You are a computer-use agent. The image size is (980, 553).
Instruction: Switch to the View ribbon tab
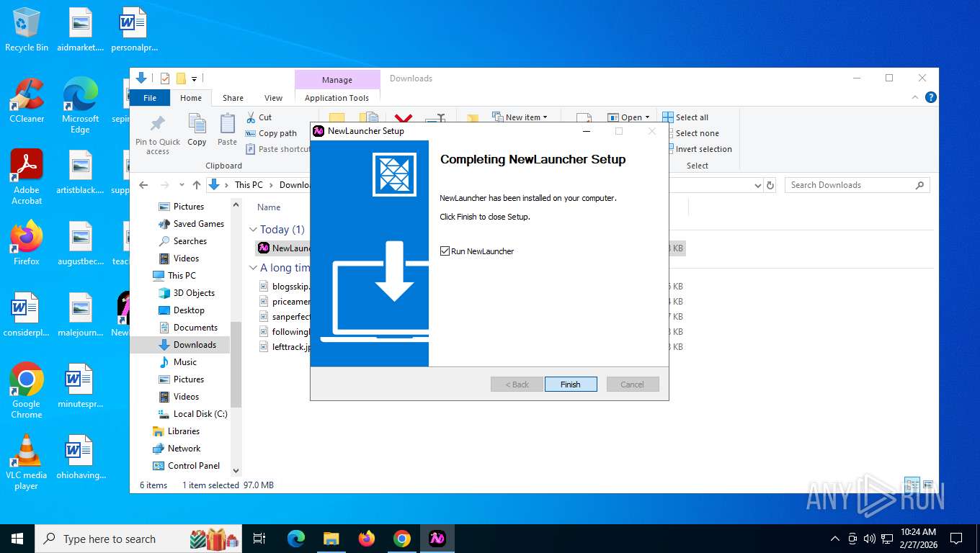point(273,98)
